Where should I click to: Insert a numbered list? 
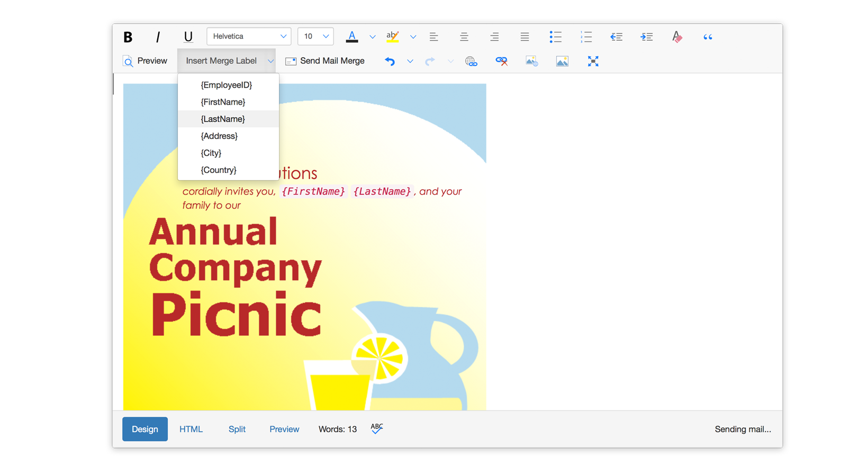pyautogui.click(x=586, y=37)
